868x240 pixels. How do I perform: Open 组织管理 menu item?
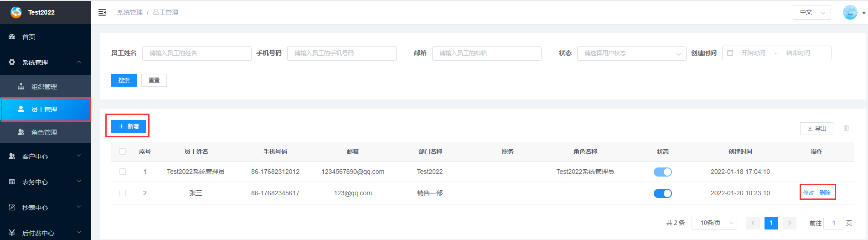[45, 87]
